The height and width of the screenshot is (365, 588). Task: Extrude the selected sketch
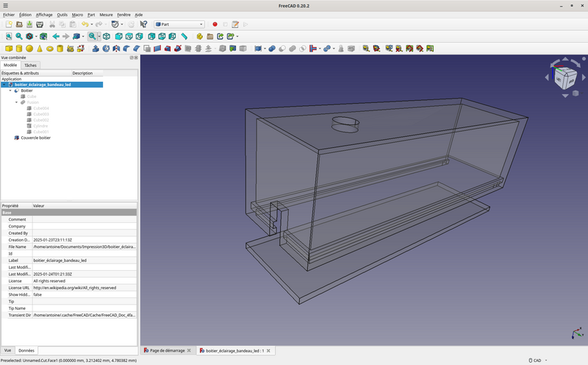click(96, 49)
